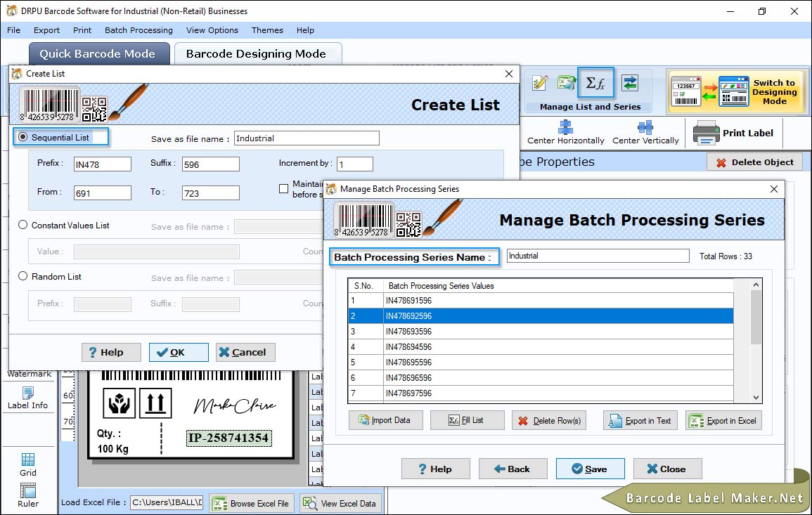Screen dimensions: 812x515
Task: Click View Excel Data button
Action: [341, 504]
